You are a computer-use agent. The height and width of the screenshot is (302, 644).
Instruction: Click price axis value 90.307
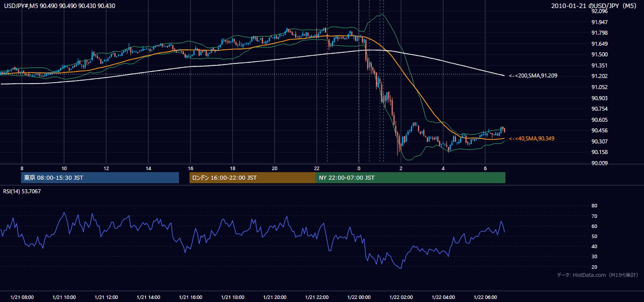pos(600,141)
